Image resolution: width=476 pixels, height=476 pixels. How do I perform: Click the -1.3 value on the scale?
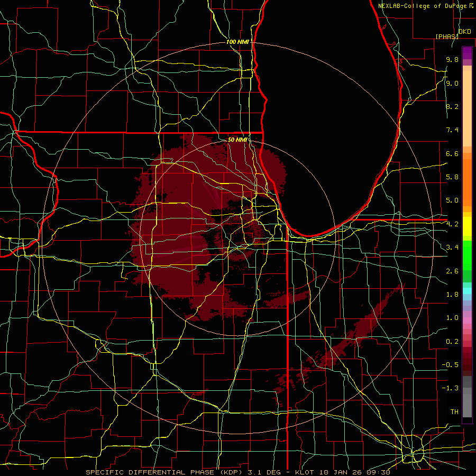click(x=450, y=388)
